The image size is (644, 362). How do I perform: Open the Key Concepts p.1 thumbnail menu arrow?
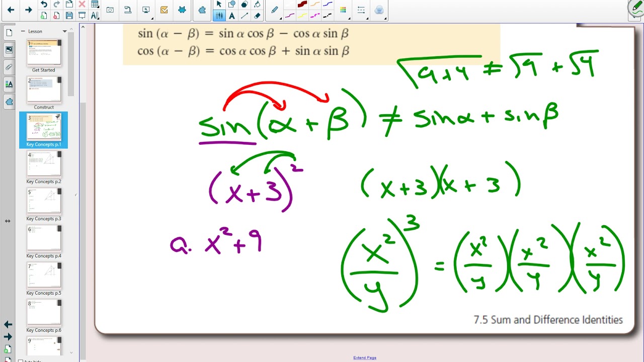point(58,117)
